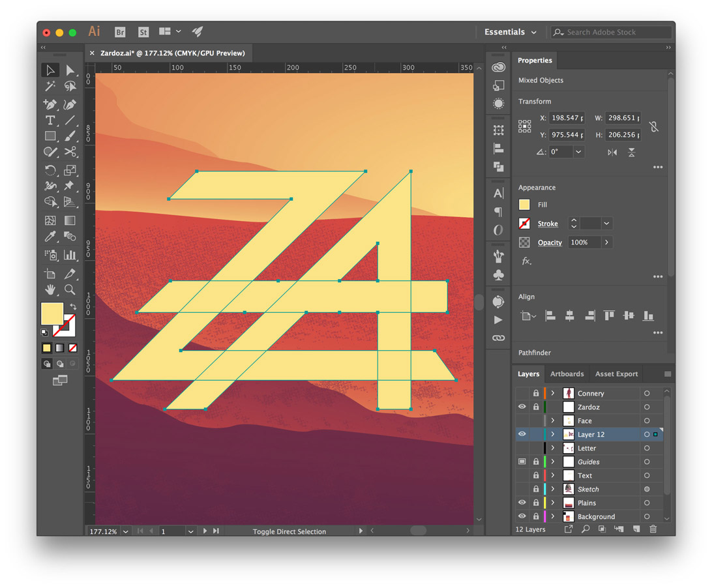The height and width of the screenshot is (588, 712).
Task: Flip horizontally in Transform section
Action: click(x=612, y=152)
